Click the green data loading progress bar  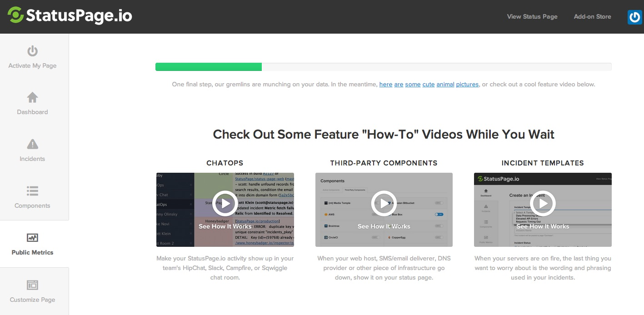(x=209, y=67)
